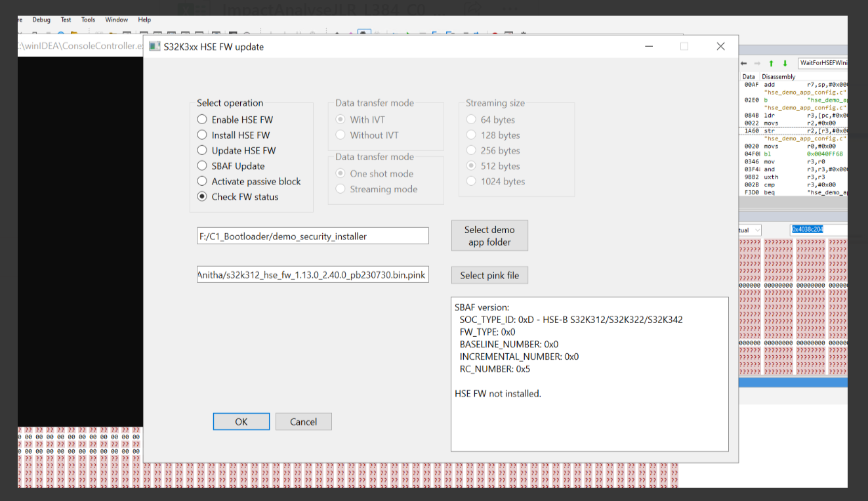Click the 'RC_NUMBER: 0x5' output line
Screen dimensions: 868x501
tap(495, 369)
